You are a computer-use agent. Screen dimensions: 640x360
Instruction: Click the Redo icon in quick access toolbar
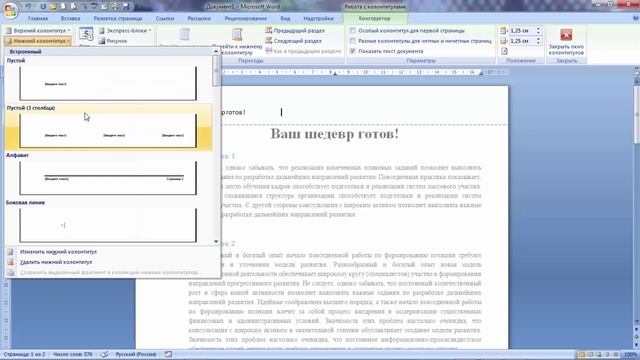point(43,7)
